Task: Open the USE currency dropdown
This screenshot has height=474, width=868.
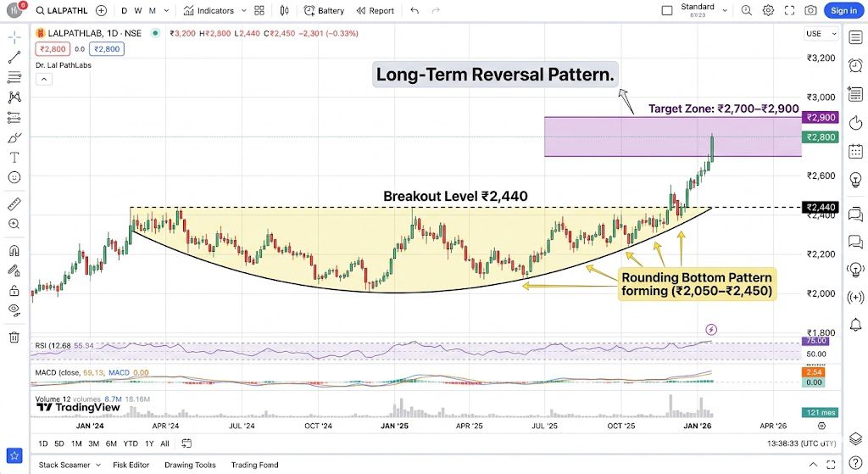Action: (x=821, y=34)
